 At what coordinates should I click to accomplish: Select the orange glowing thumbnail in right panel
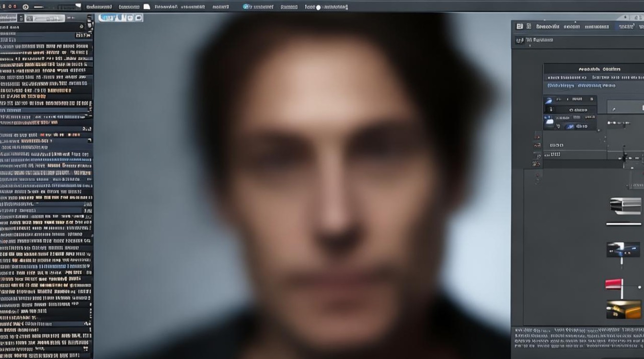click(x=623, y=309)
